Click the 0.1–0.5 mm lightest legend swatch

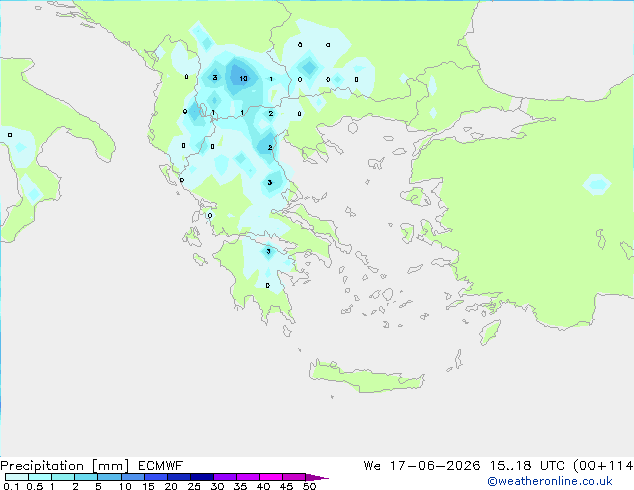pos(17,477)
